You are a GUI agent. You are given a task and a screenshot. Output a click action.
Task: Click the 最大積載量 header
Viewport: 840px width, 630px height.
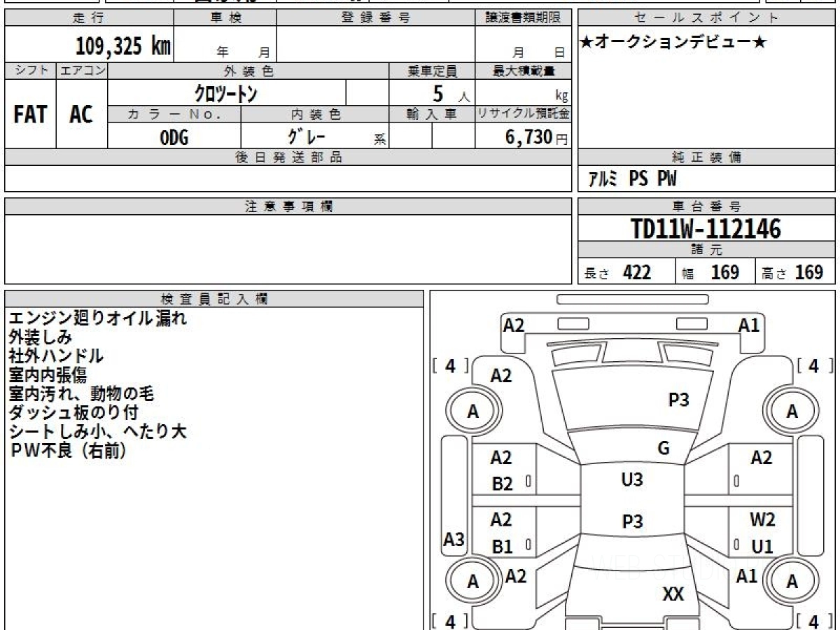[x=523, y=71]
